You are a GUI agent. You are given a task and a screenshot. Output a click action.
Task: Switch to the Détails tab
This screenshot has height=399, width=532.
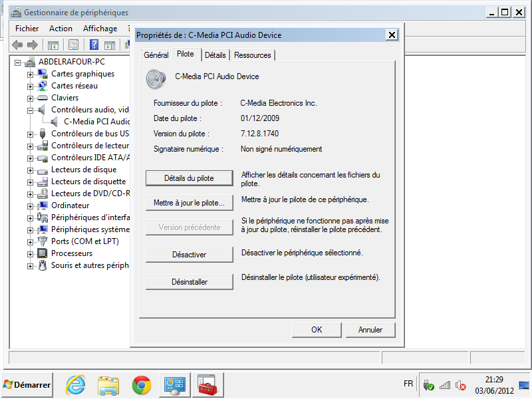(x=215, y=55)
